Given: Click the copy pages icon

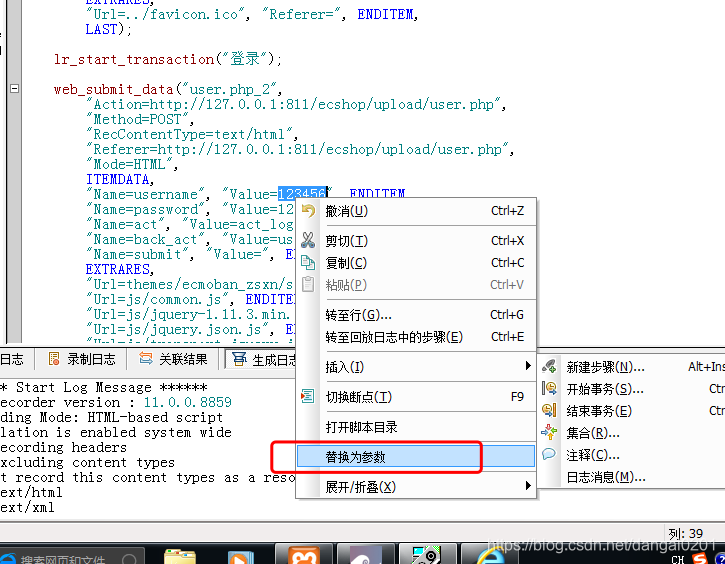Looking at the screenshot, I should pyautogui.click(x=308, y=263).
